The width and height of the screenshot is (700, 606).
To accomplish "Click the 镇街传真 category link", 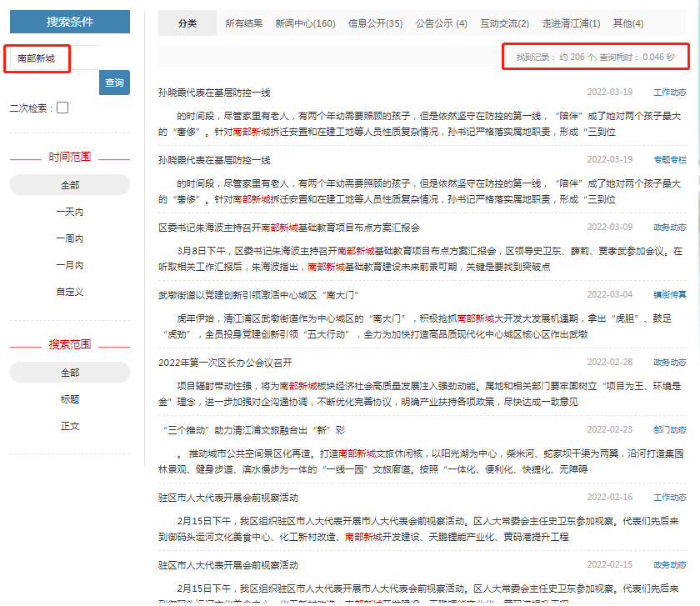I will (x=670, y=294).
